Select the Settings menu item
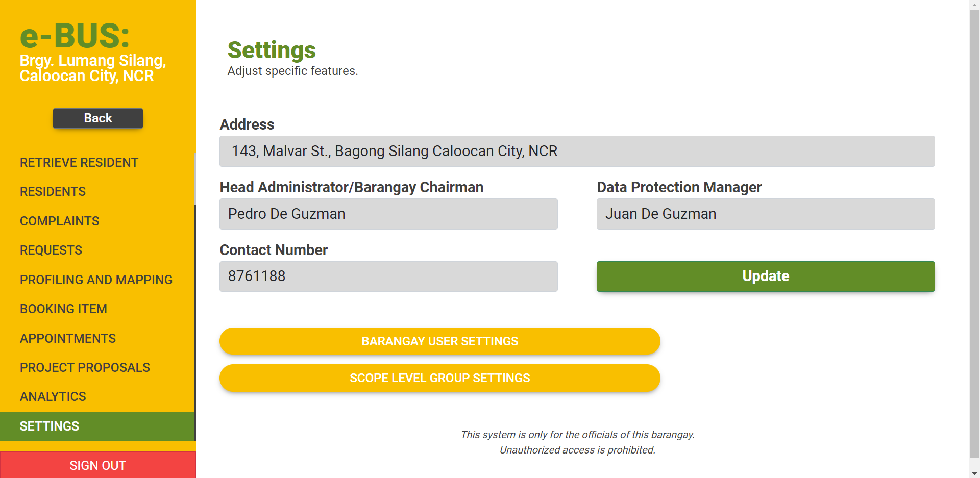 50,426
